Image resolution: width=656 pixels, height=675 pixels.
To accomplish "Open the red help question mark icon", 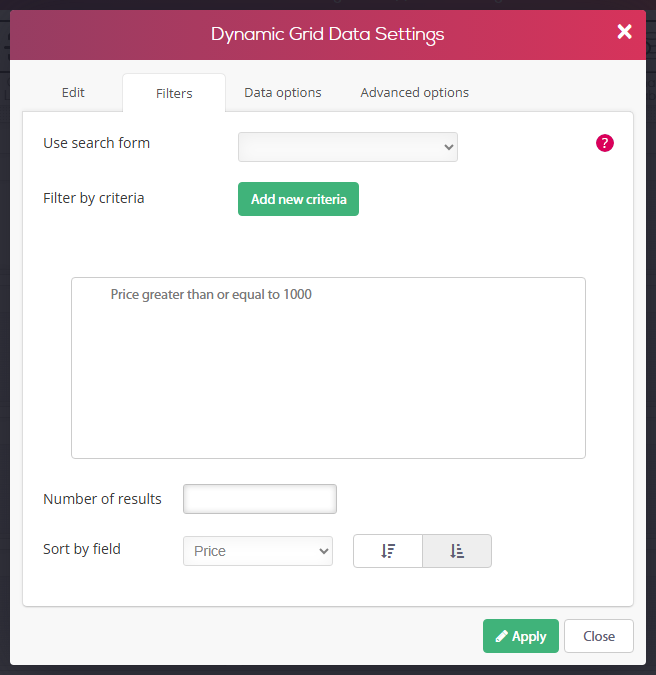I will pos(604,143).
